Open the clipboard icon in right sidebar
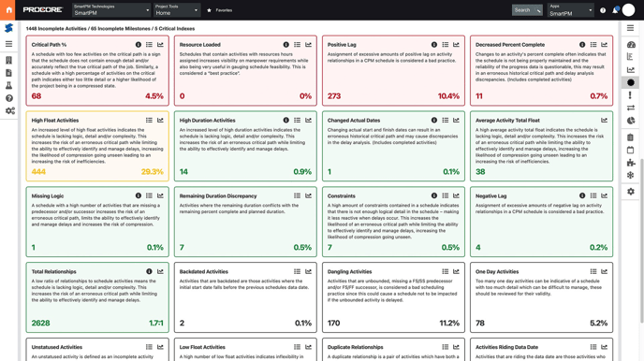Screen dimensions: 644x361 coord(631,137)
